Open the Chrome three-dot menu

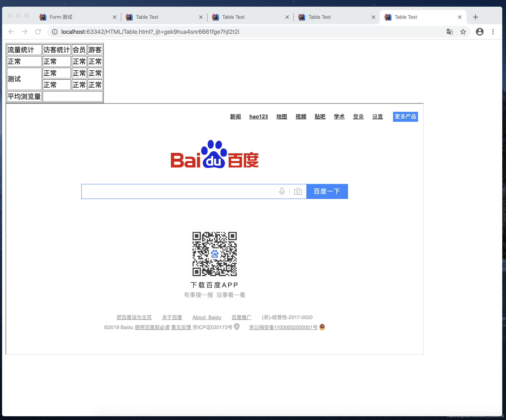pyautogui.click(x=493, y=31)
